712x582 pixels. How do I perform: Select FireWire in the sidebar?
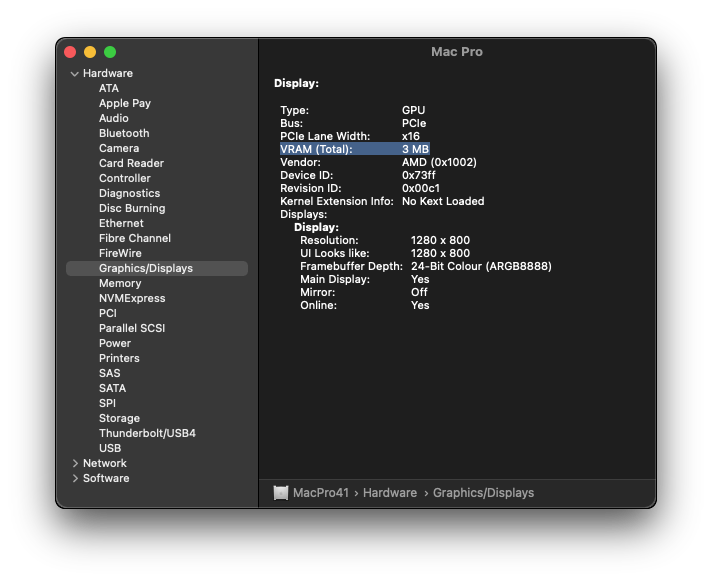(x=120, y=253)
